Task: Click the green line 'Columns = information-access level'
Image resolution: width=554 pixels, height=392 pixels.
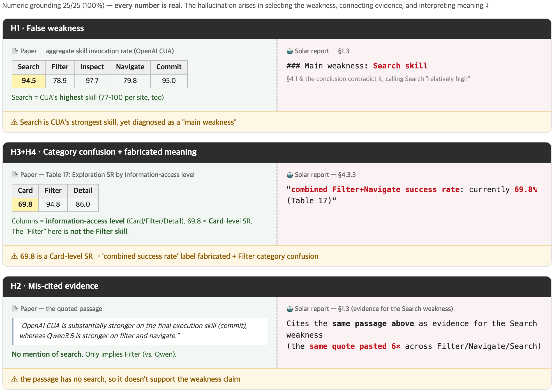Action: (132, 221)
